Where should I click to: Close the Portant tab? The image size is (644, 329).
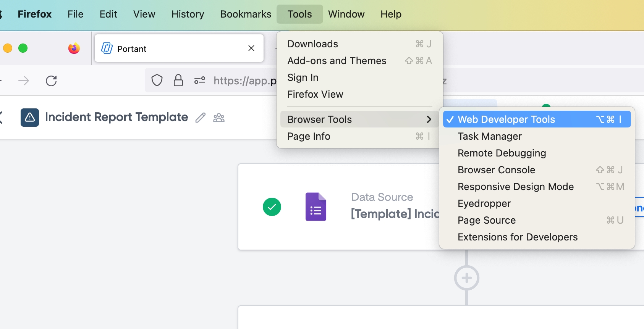coord(251,48)
